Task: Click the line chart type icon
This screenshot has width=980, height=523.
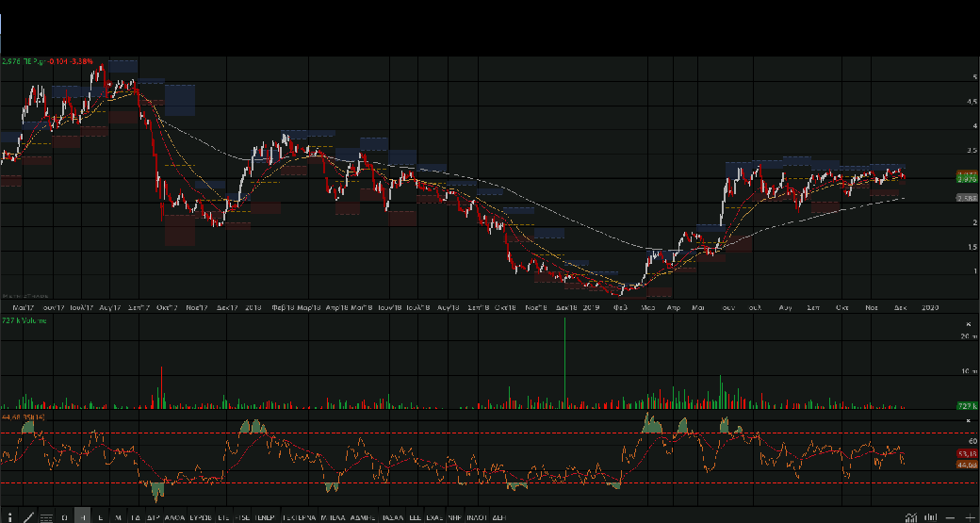Action: tap(910, 516)
